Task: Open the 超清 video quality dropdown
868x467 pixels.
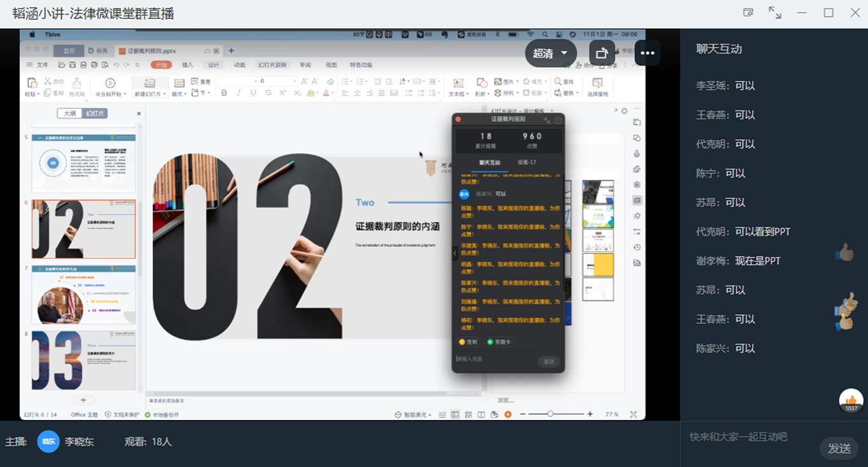Action: [551, 53]
